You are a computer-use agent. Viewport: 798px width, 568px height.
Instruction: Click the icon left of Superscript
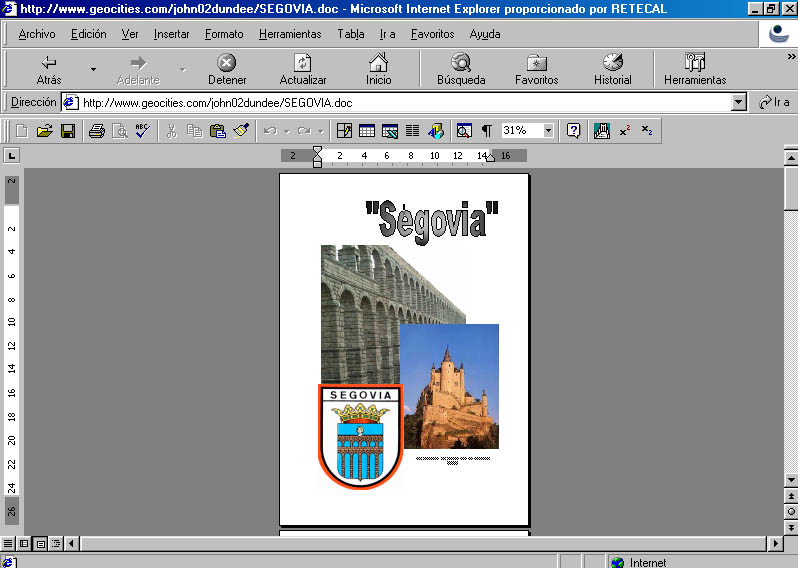point(602,131)
